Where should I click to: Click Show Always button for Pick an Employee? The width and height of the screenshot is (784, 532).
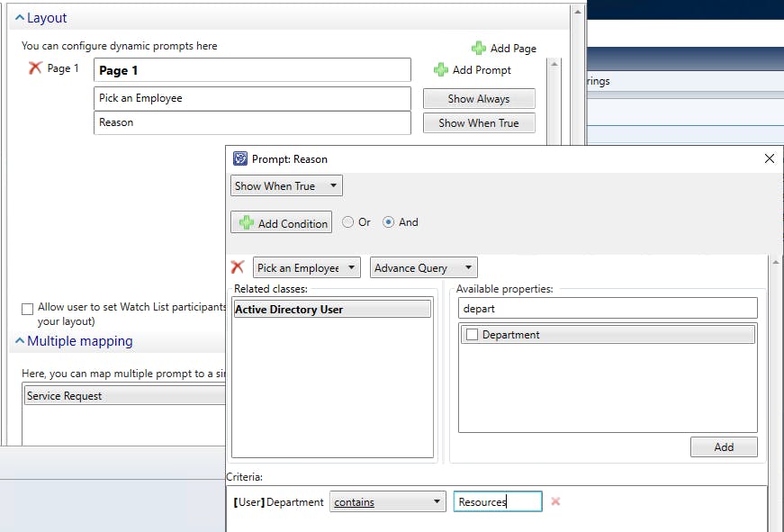click(479, 98)
